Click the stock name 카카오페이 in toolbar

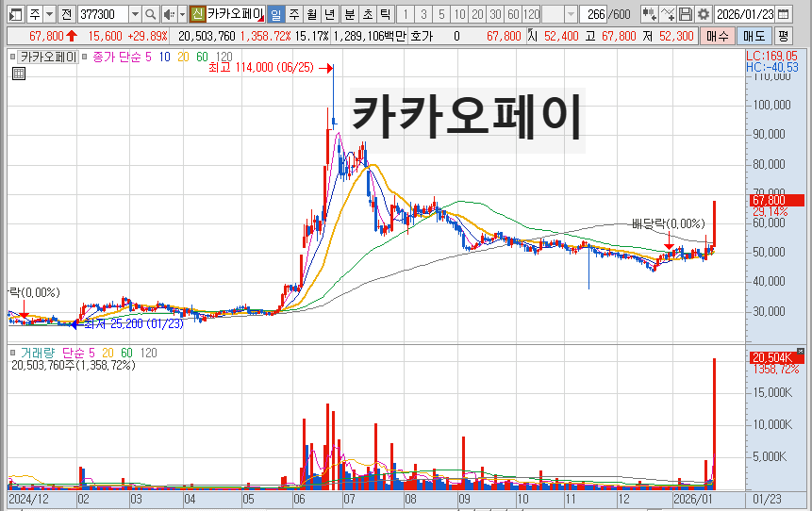pos(236,14)
